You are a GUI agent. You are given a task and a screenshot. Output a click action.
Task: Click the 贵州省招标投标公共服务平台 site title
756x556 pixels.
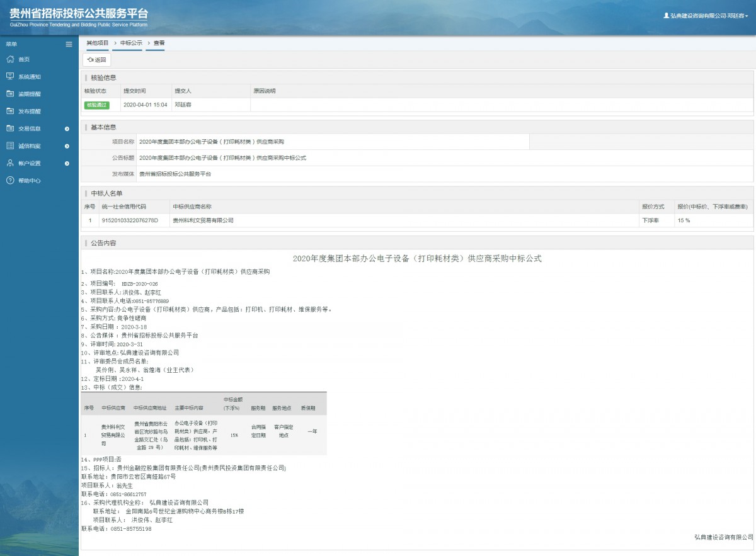click(79, 13)
